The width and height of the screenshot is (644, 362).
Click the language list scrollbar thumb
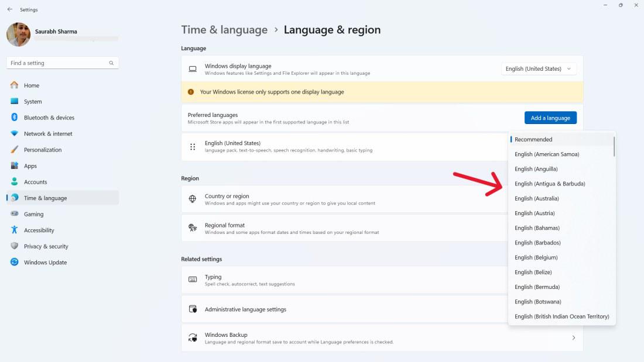coord(614,146)
